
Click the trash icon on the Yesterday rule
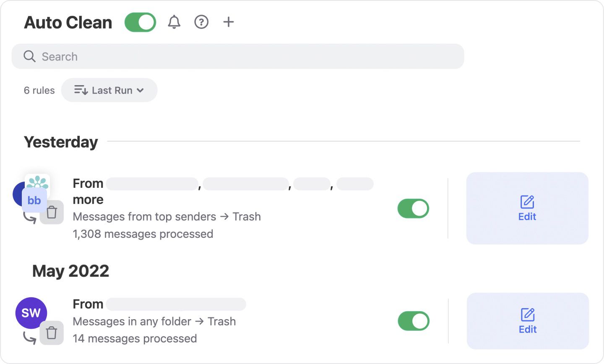pos(52,212)
